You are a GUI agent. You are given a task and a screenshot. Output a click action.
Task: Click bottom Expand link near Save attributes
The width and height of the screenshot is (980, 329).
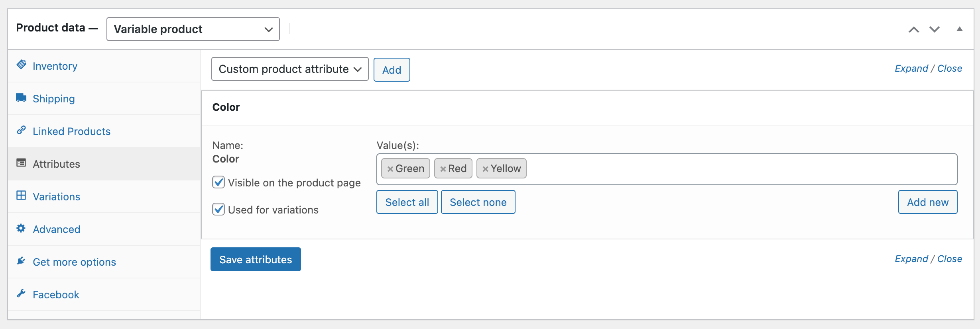pos(911,259)
